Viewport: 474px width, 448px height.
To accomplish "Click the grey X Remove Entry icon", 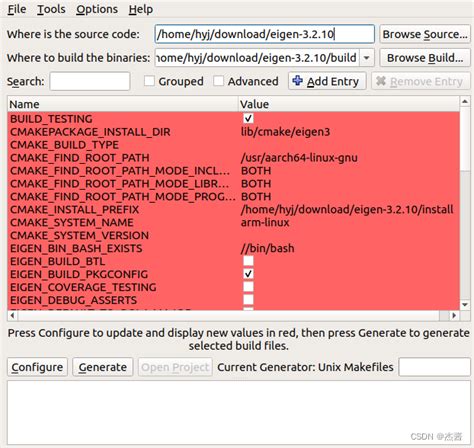I will pos(381,81).
